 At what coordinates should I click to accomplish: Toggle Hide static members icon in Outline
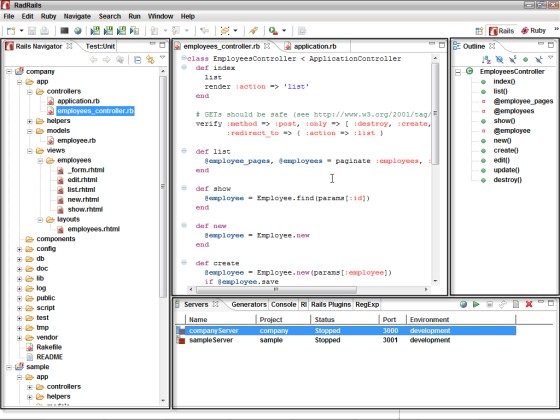(x=512, y=60)
